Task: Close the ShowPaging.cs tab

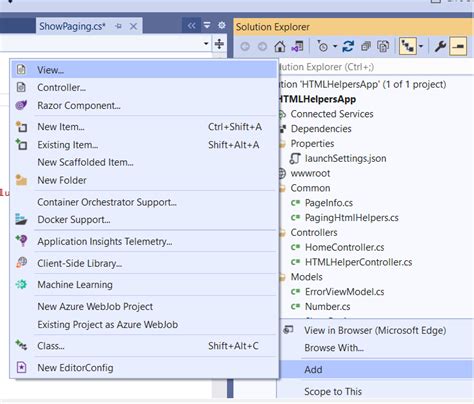Action: point(133,26)
